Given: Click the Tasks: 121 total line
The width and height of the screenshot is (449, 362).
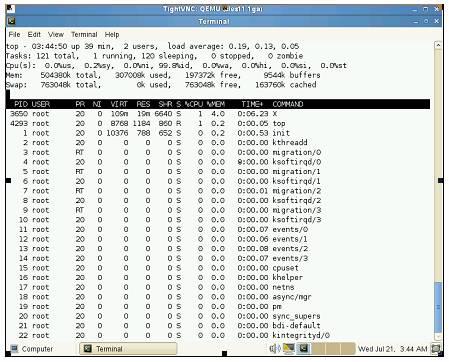Looking at the screenshot, I should click(154, 56).
